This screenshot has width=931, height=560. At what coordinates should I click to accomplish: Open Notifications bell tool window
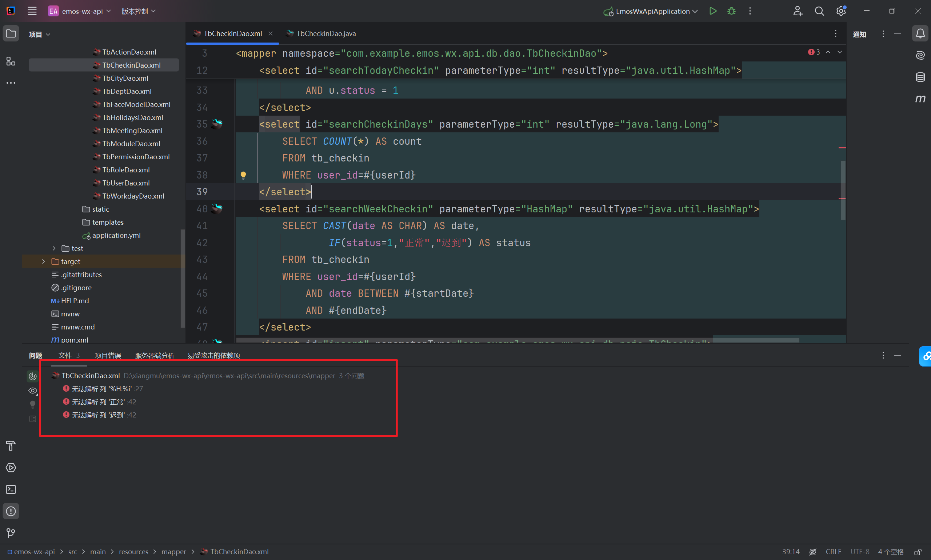point(920,33)
